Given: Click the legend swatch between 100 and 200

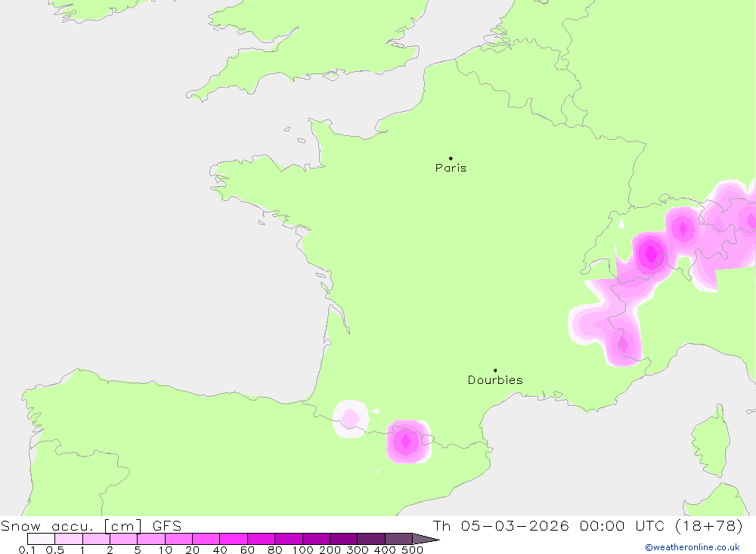Looking at the screenshot, I should (316, 539).
